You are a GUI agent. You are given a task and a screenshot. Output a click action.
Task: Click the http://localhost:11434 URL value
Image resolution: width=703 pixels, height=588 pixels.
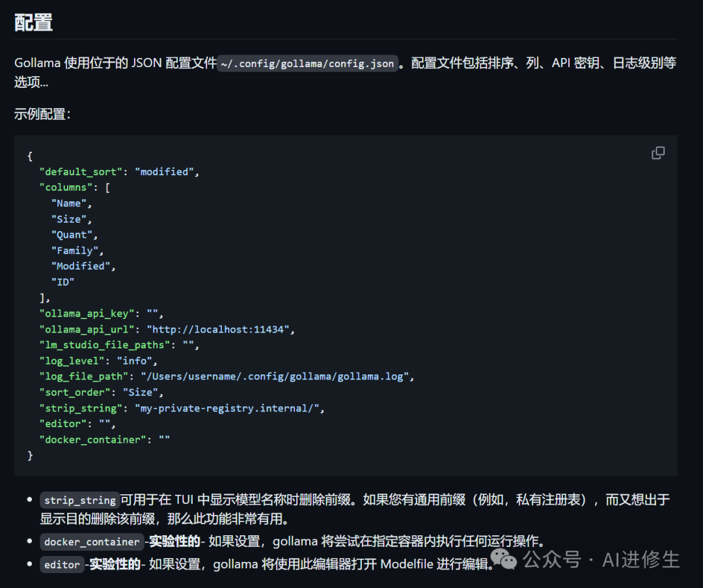click(218, 329)
